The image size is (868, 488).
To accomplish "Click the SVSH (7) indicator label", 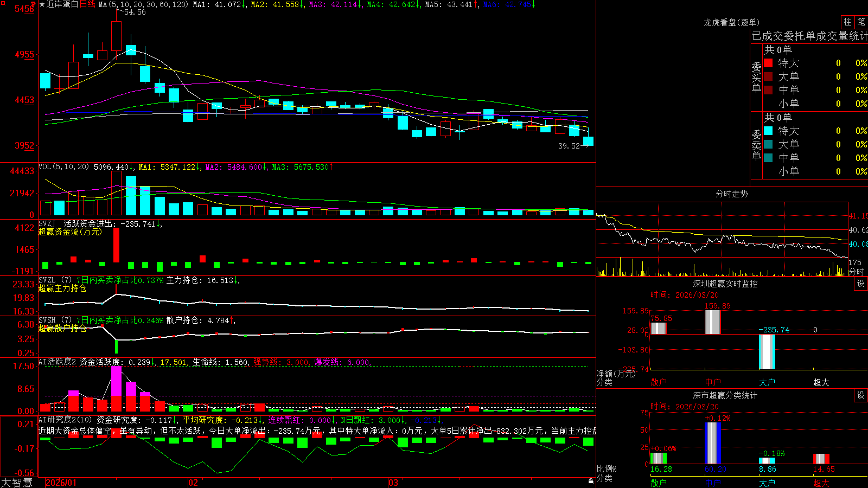I will pyautogui.click(x=55, y=320).
